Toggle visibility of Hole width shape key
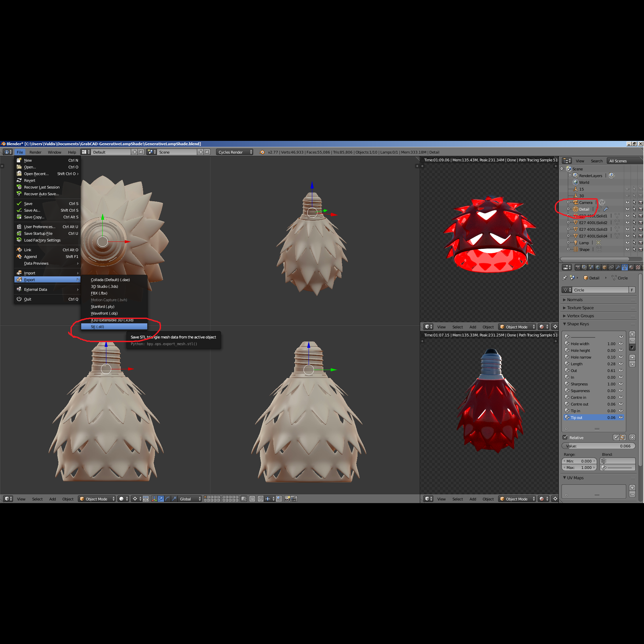 [x=621, y=344]
